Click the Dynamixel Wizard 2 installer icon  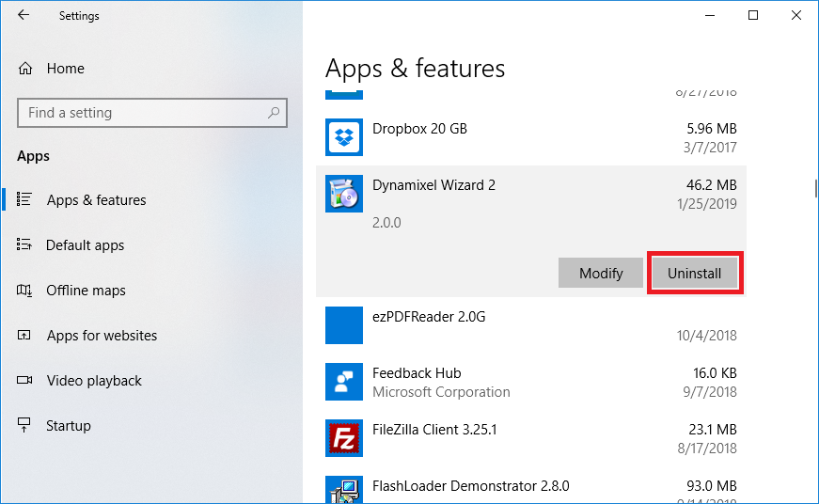(344, 194)
